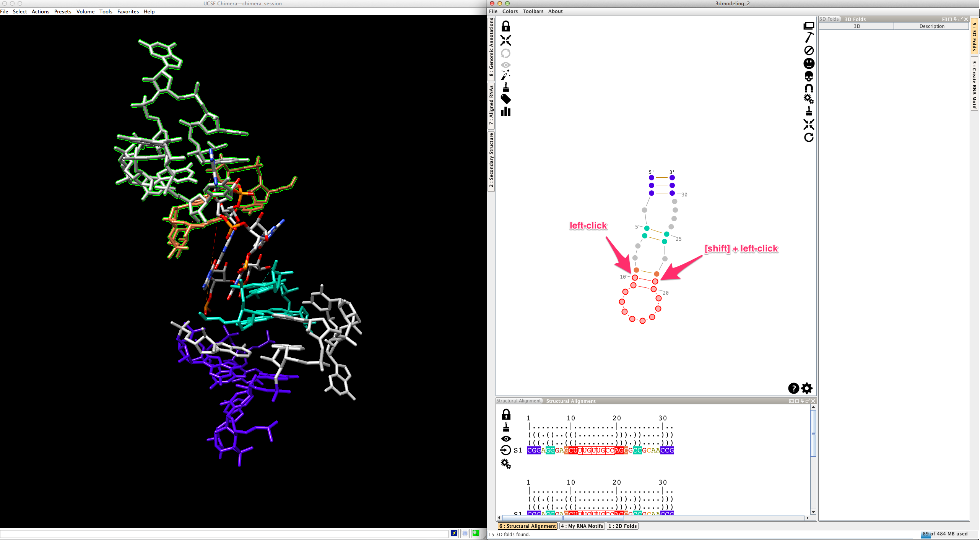Open Help menu in Chimera
The width and height of the screenshot is (980, 540).
[x=149, y=11]
